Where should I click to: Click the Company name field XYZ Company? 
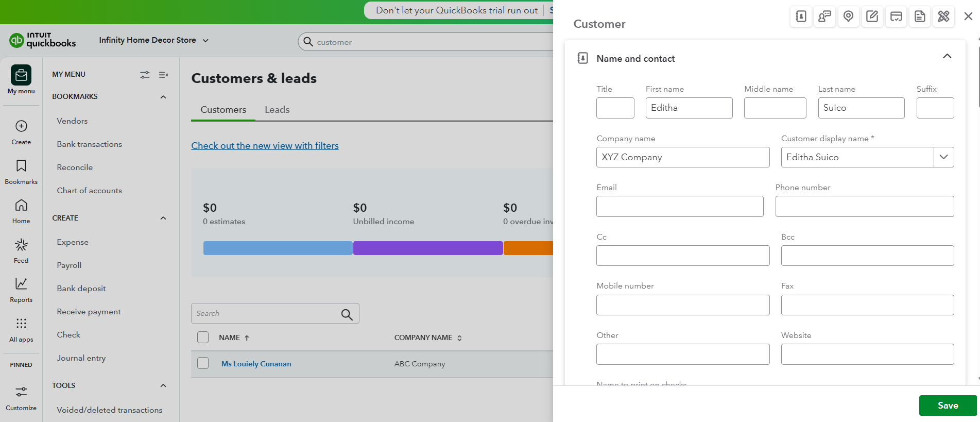[683, 157]
